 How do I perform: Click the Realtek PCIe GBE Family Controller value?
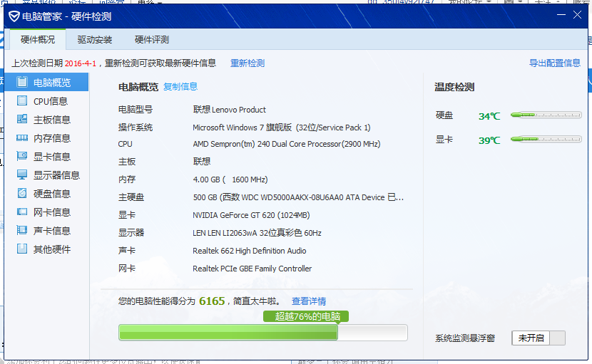click(x=252, y=268)
